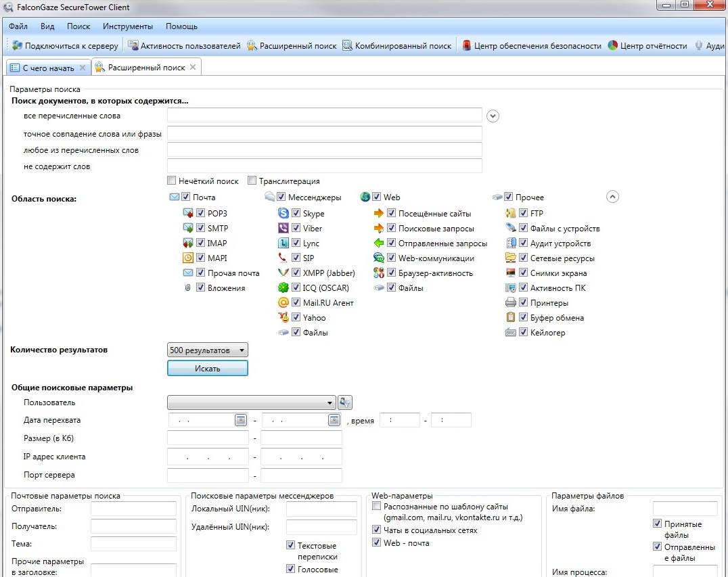Click the POP3 mail icon
Screen dimensions: 728x577
(188, 213)
